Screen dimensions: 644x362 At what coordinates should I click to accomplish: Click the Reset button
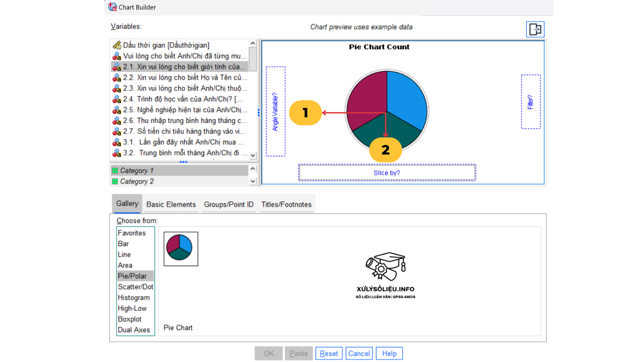coord(329,353)
